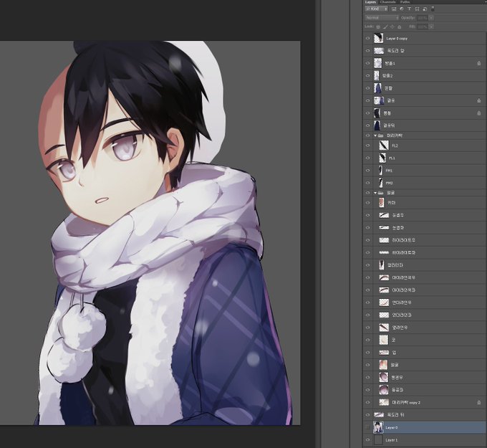Screen dimensions: 487x448
Task: Click Lock transparent pixels icon
Action: tap(378, 27)
